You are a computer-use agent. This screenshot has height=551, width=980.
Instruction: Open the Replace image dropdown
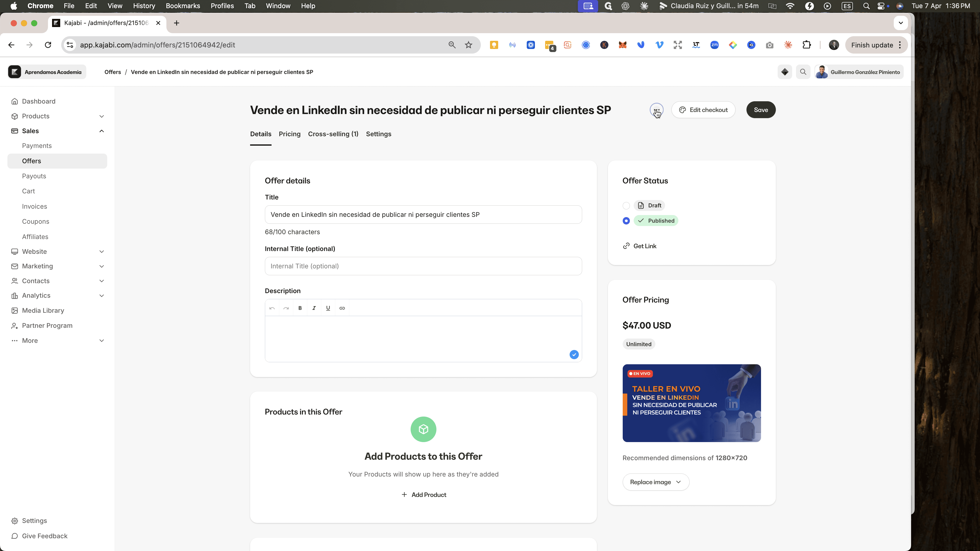656,482
